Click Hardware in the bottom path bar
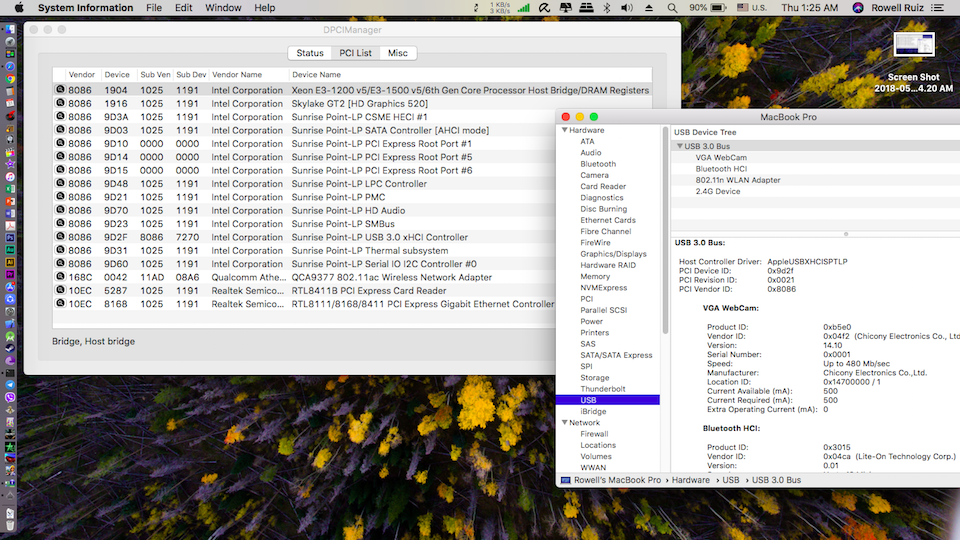This screenshot has width=960, height=540. pos(690,480)
